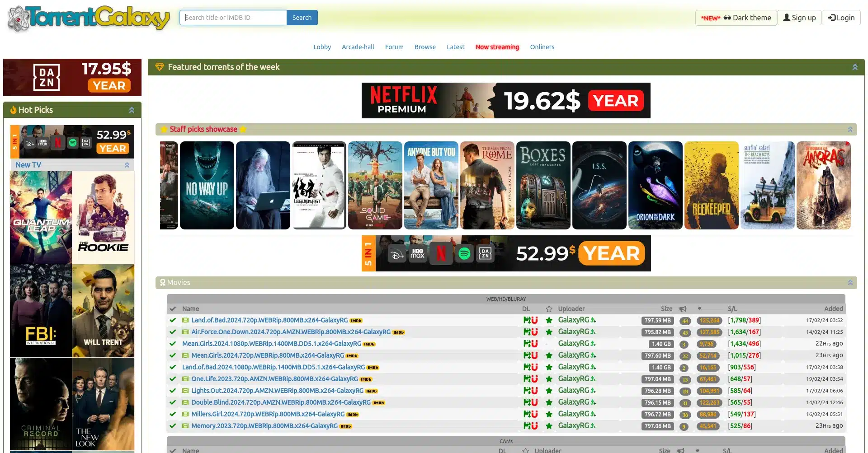The image size is (868, 453).
Task: Go to the Forum page
Action: point(394,47)
